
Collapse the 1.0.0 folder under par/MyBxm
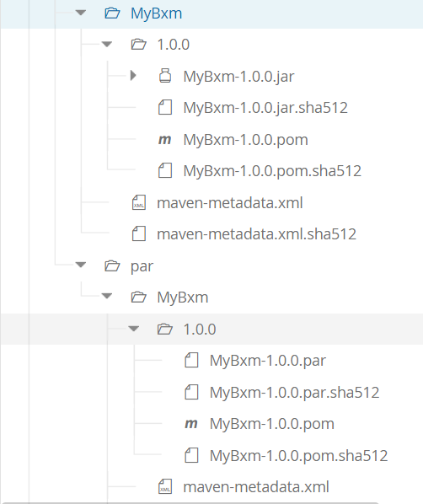pyautogui.click(x=133, y=329)
